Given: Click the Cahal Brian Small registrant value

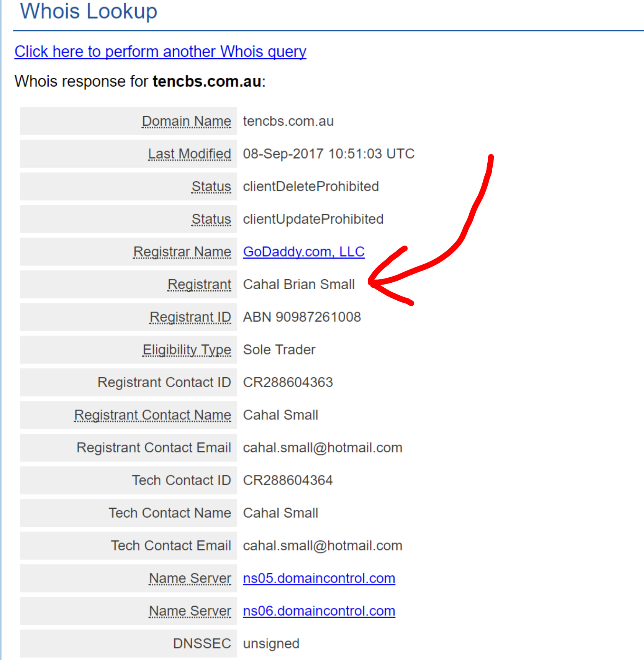Looking at the screenshot, I should pyautogui.click(x=298, y=284).
